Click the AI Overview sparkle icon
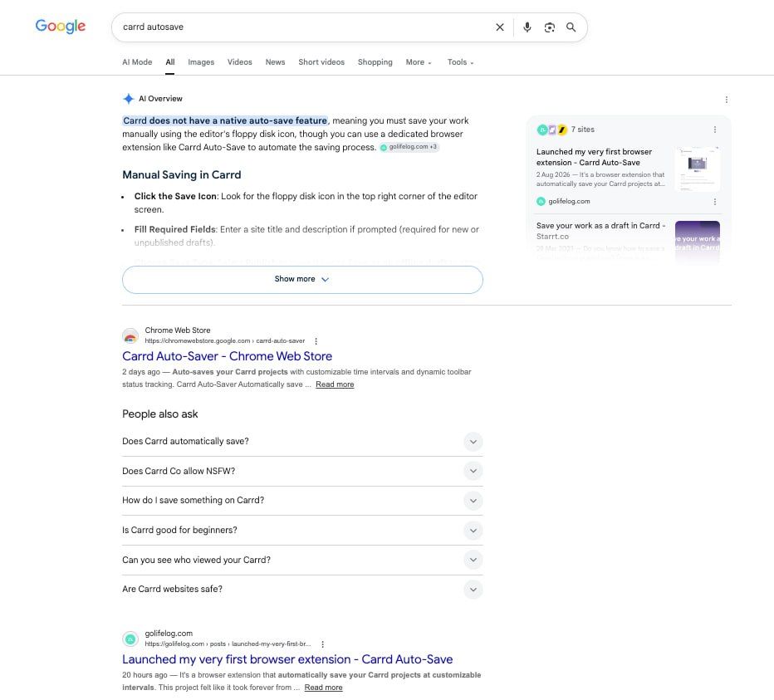 pos(129,99)
